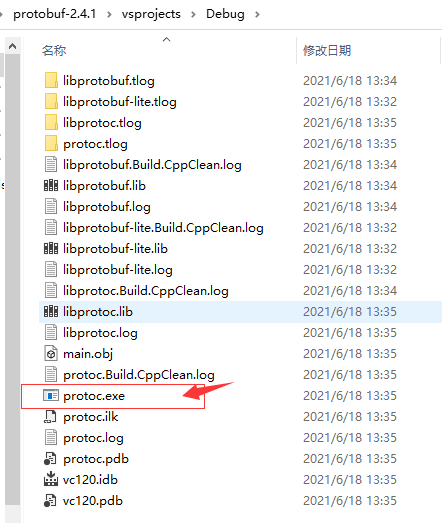Select the libprotobuf.tlog folder icon
Image resolution: width=442 pixels, height=523 pixels.
[51, 80]
